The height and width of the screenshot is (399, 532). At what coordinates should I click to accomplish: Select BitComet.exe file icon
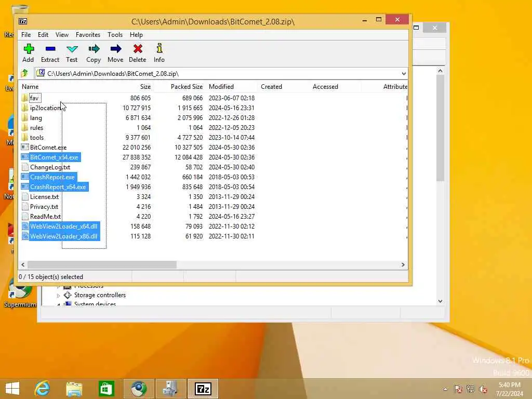(25, 147)
